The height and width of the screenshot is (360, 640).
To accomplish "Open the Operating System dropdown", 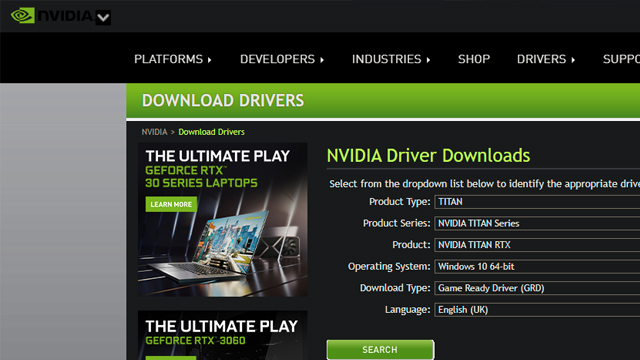I will (537, 267).
